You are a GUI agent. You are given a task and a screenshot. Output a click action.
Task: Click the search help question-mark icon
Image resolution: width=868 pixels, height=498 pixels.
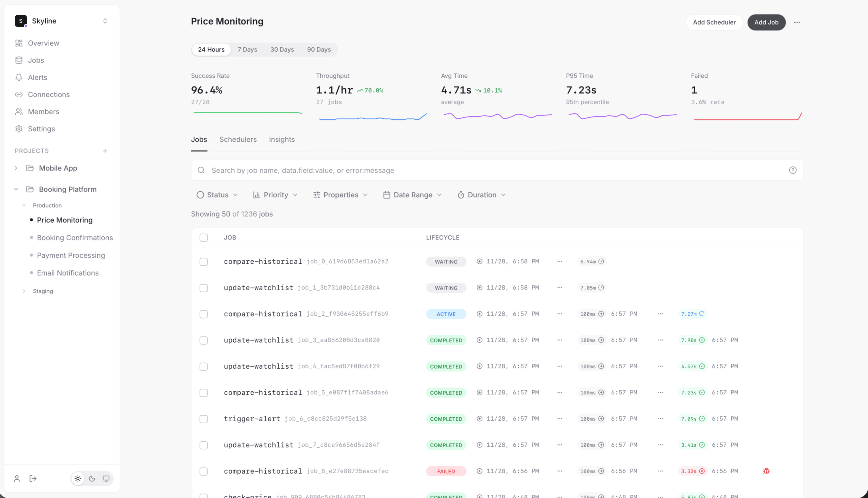pos(793,170)
